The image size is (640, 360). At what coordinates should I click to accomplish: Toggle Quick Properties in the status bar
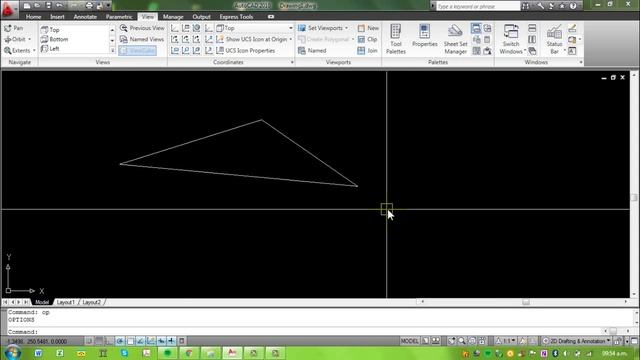[182, 341]
